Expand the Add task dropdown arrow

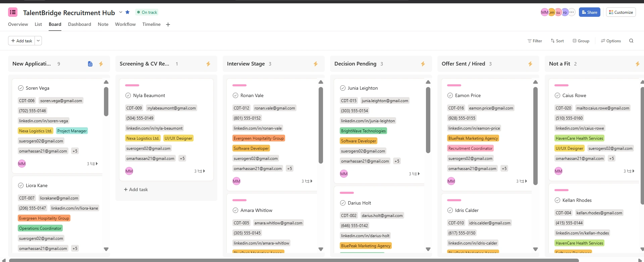pos(38,41)
